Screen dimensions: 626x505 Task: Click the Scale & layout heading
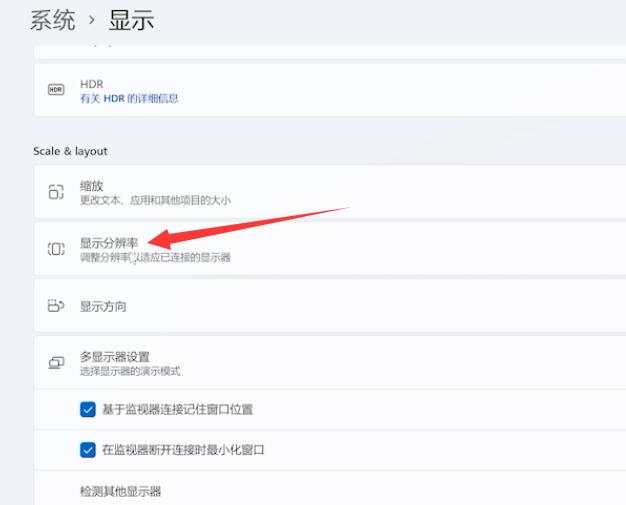70,151
